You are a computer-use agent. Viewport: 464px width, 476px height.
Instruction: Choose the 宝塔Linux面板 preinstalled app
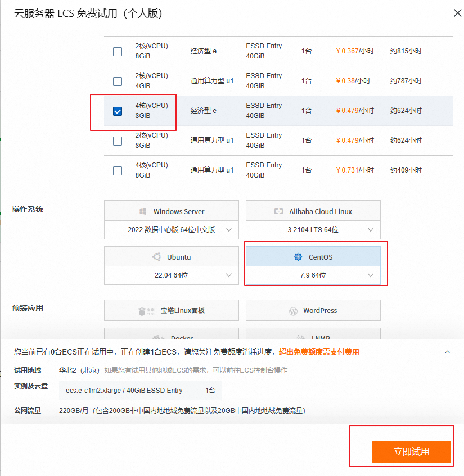pyautogui.click(x=172, y=310)
